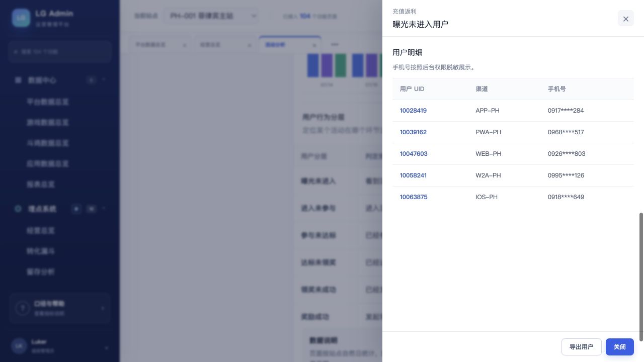
Task: Click the 达标未领奖 row in background table
Action: coord(338,262)
